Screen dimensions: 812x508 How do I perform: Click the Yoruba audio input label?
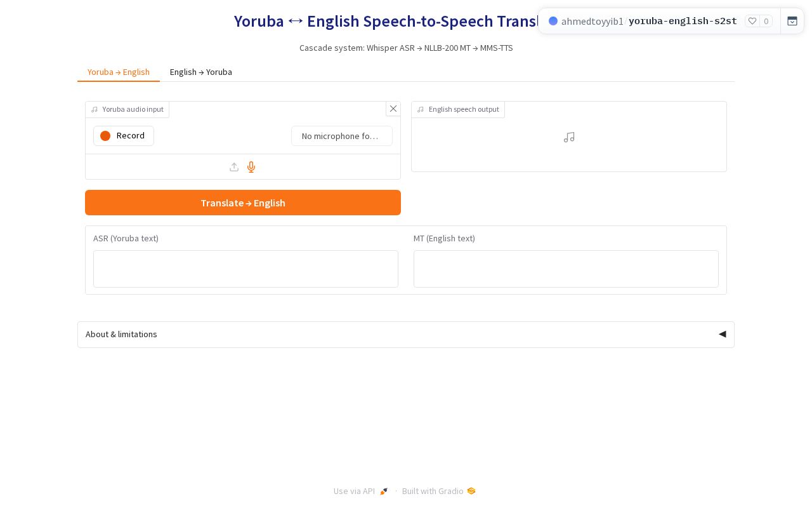tap(127, 109)
